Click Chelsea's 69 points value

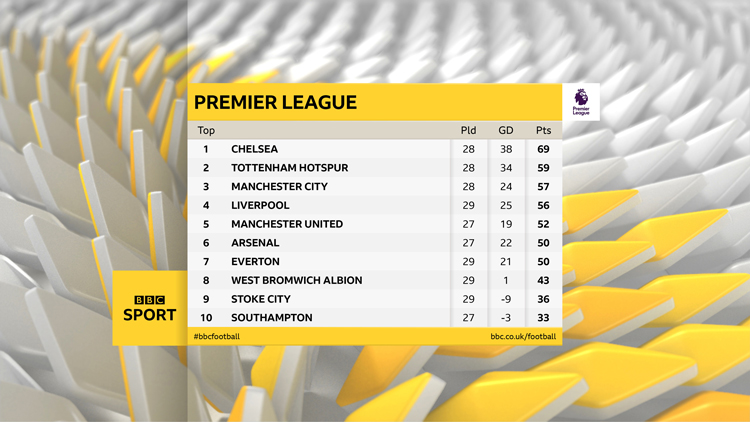point(543,149)
